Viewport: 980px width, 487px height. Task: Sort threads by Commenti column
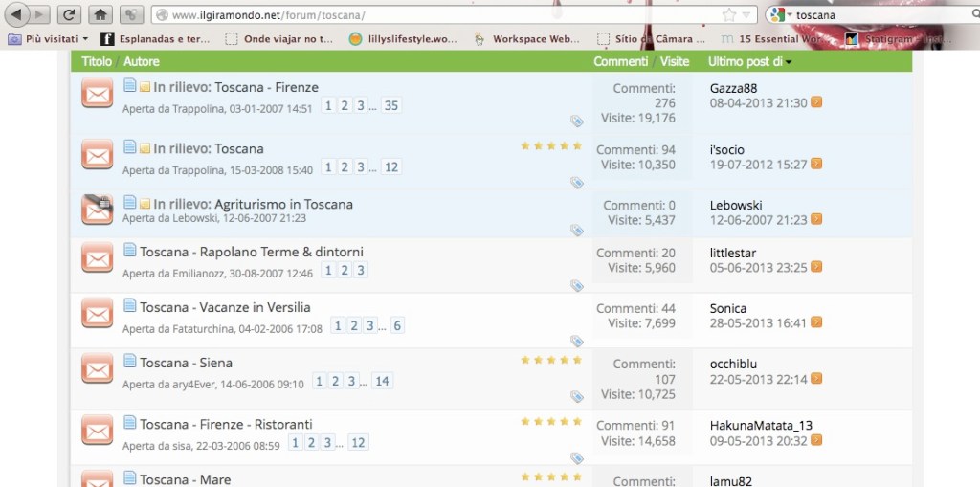click(620, 61)
